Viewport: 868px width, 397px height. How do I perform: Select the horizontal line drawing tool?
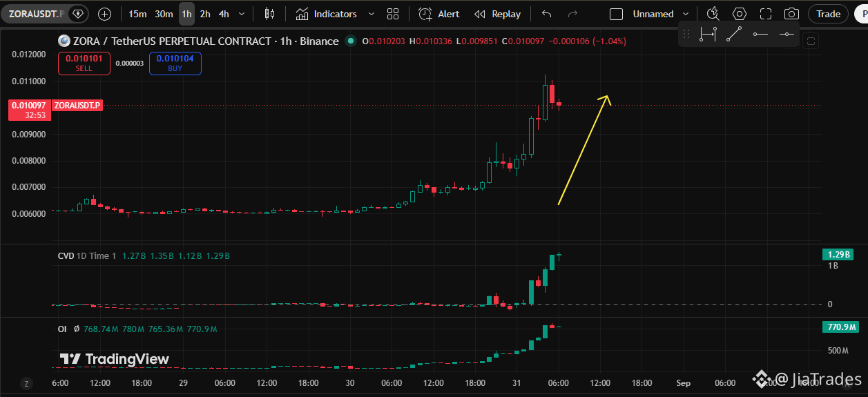(787, 34)
